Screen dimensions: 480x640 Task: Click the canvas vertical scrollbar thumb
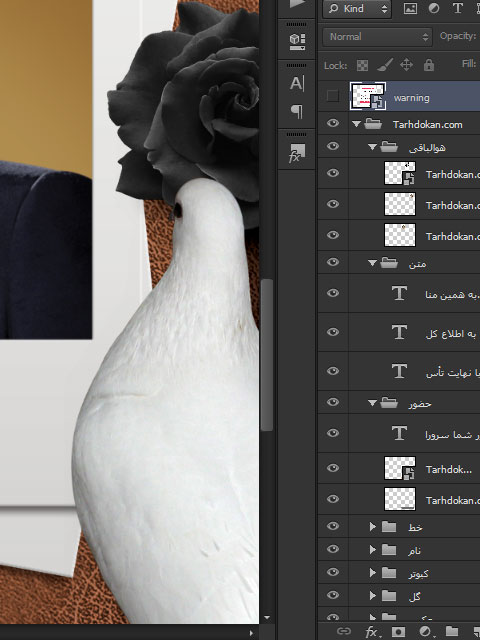point(267,354)
